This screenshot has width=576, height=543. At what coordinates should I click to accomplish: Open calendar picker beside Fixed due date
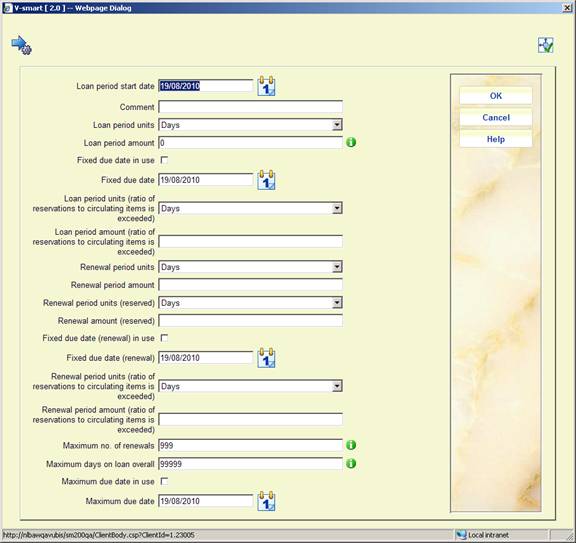click(266, 180)
